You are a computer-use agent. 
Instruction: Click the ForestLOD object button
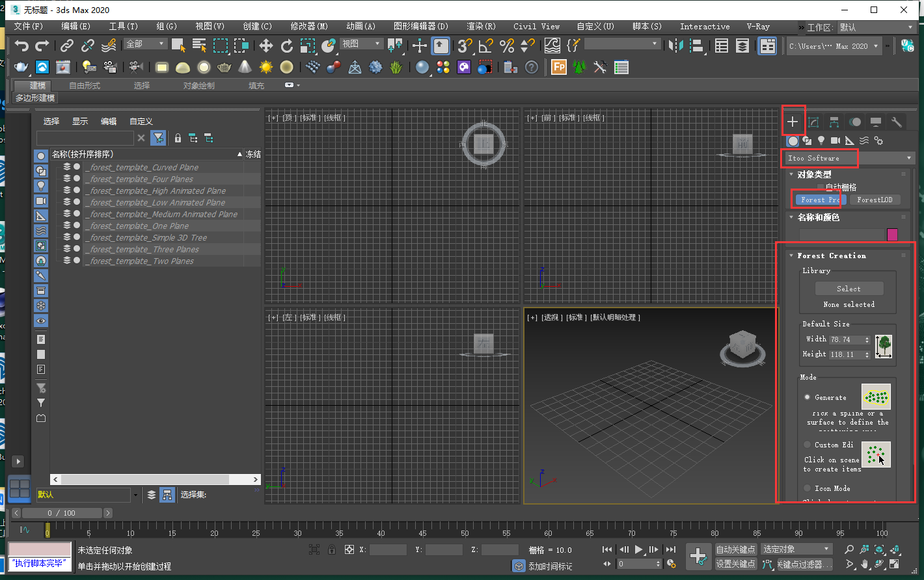click(875, 200)
